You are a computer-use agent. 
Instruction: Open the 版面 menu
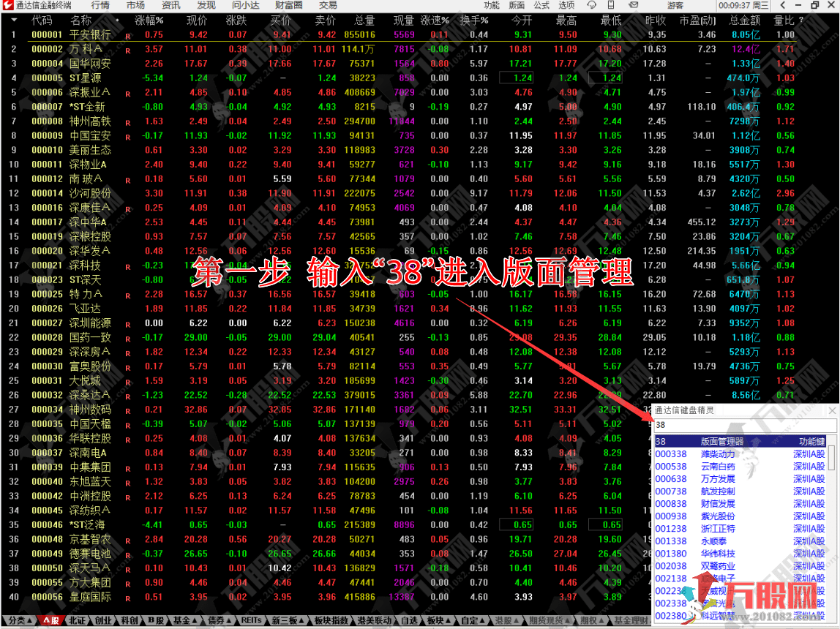(517, 5)
